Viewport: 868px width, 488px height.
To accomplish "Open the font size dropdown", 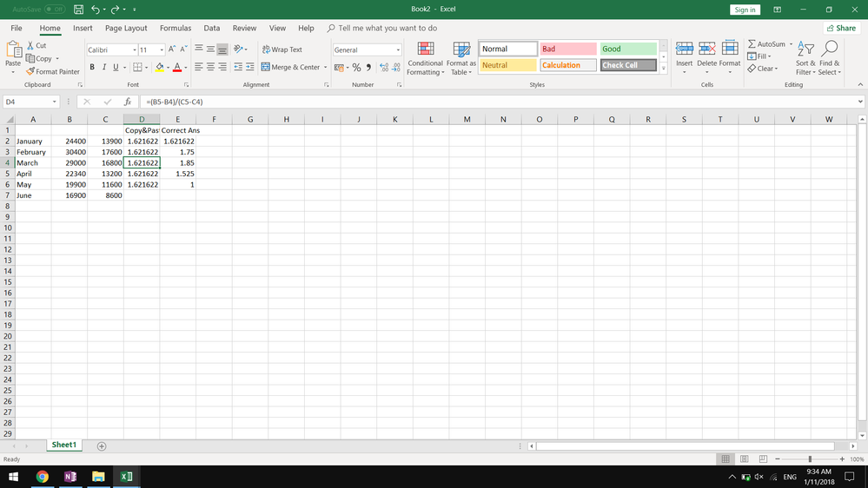I will (x=162, y=49).
